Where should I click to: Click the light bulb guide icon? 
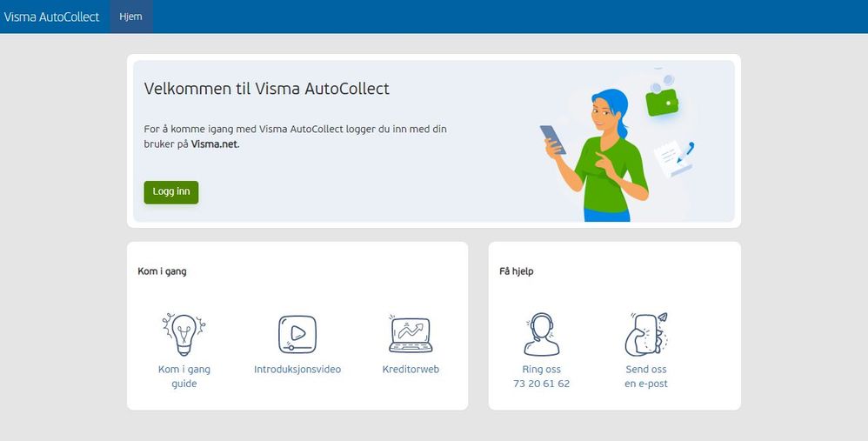coord(184,334)
